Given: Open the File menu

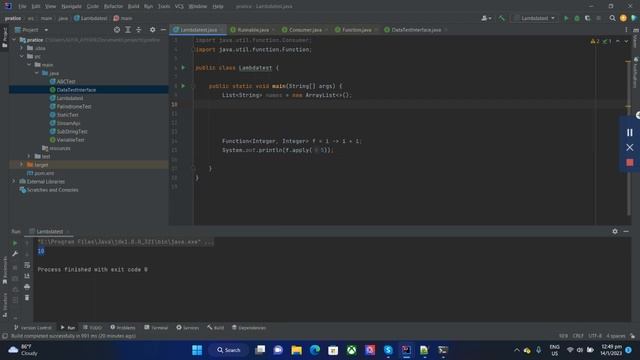Looking at the screenshot, I should [22, 6].
